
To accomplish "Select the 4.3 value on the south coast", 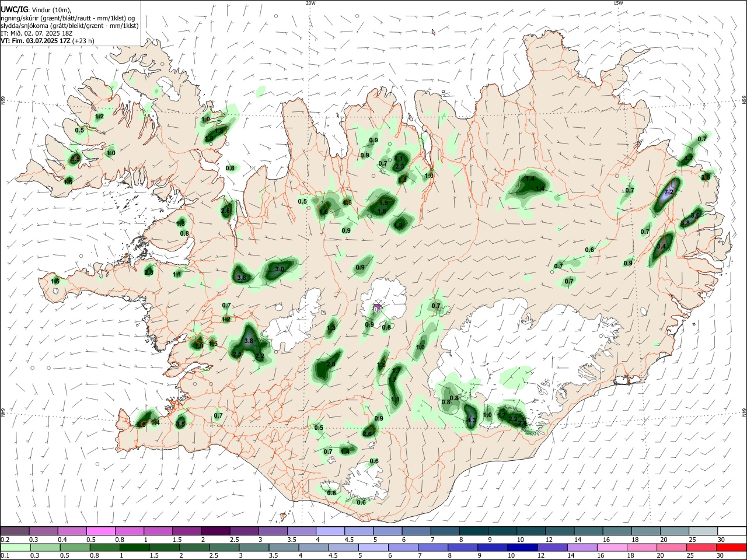I will (x=472, y=420).
